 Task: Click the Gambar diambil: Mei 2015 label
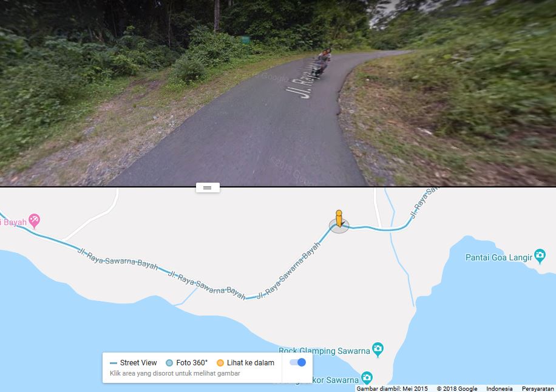point(392,389)
